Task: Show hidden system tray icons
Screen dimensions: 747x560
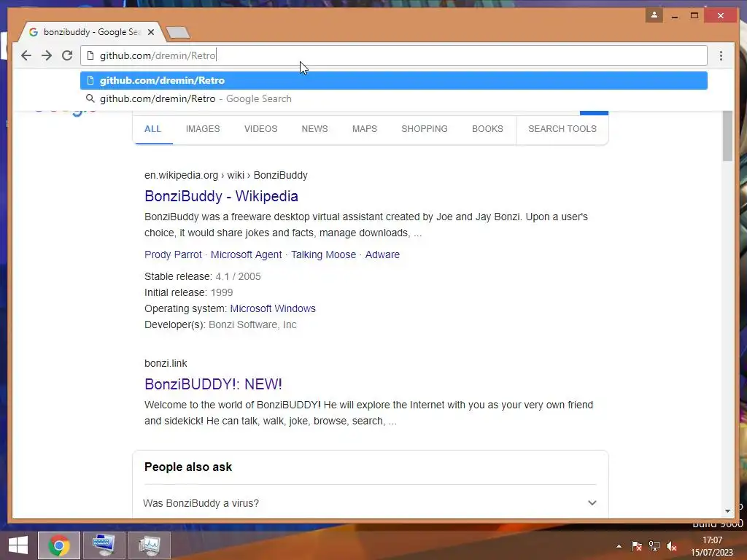Action: (619, 546)
